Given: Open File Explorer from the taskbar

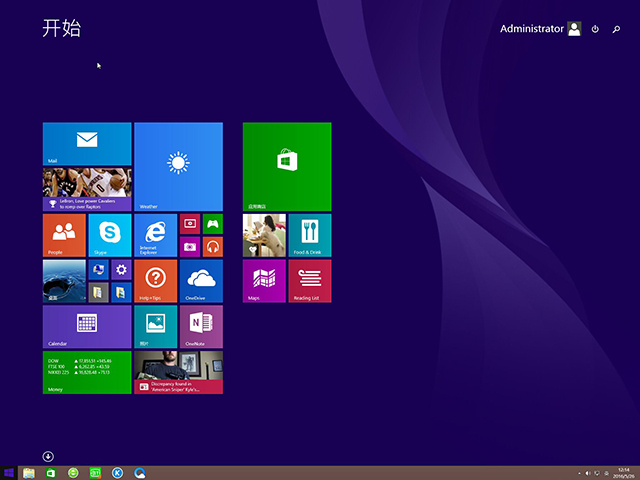Looking at the screenshot, I should (29, 473).
